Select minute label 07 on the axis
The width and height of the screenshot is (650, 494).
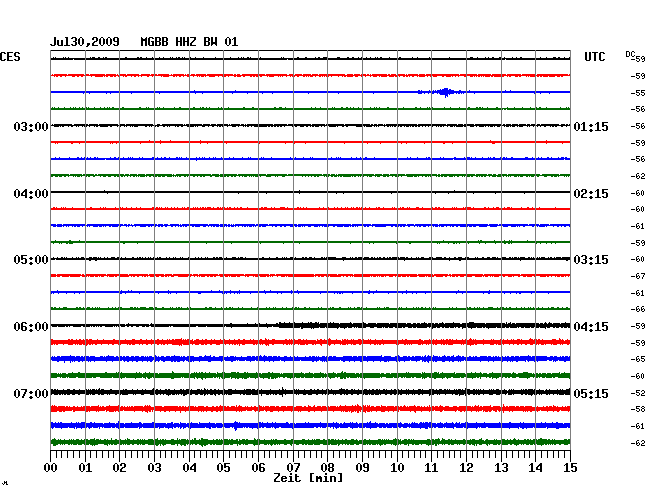point(293,468)
